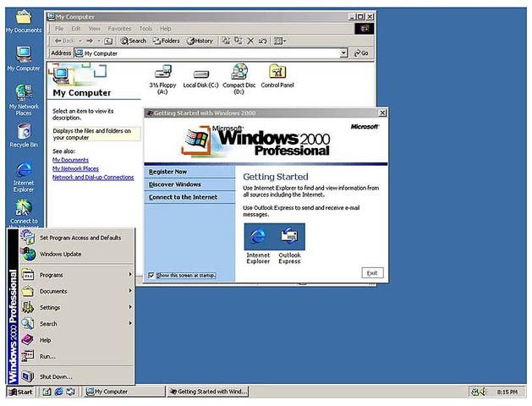
Task: Open the Forward history dropdown arrow
Action: tap(99, 41)
